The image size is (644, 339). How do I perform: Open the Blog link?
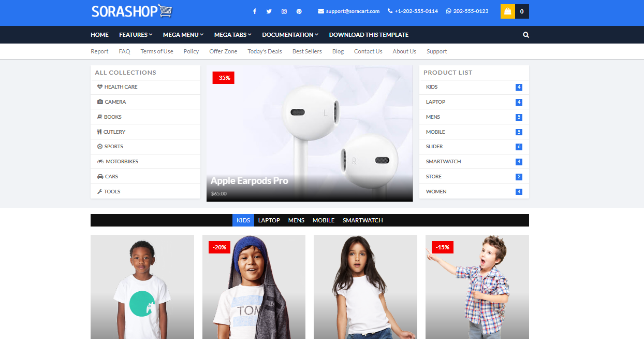[338, 51]
